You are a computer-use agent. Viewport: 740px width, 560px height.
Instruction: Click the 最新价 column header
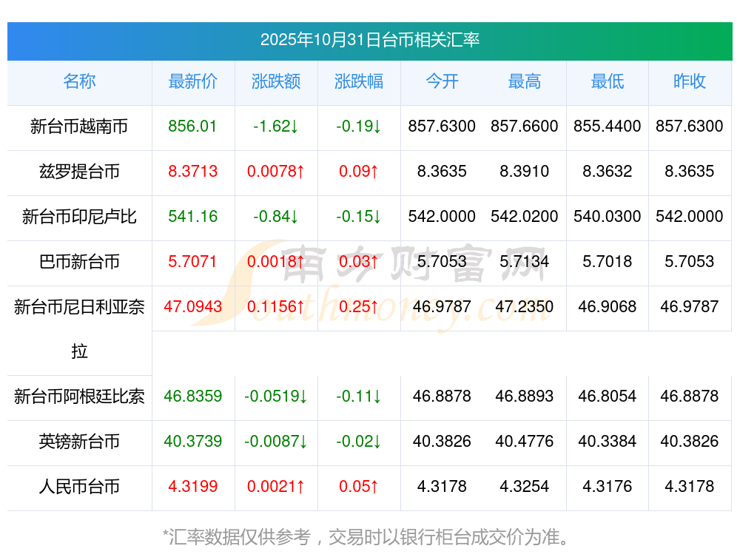point(192,81)
